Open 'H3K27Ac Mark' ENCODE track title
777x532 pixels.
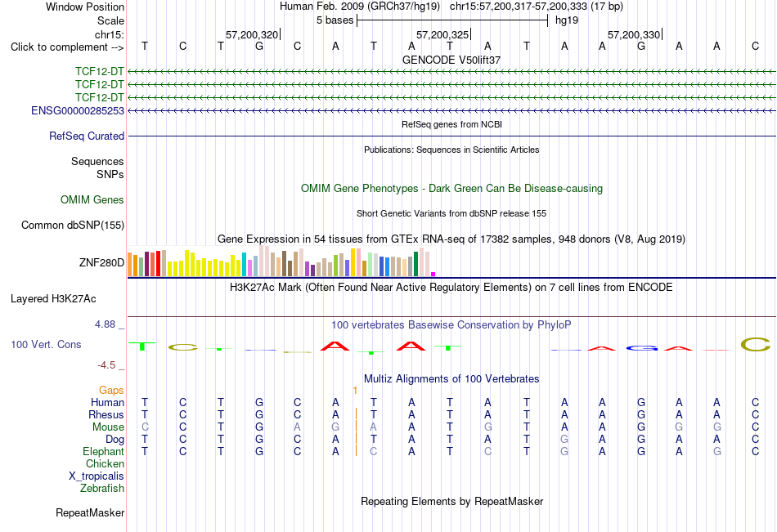click(451, 288)
